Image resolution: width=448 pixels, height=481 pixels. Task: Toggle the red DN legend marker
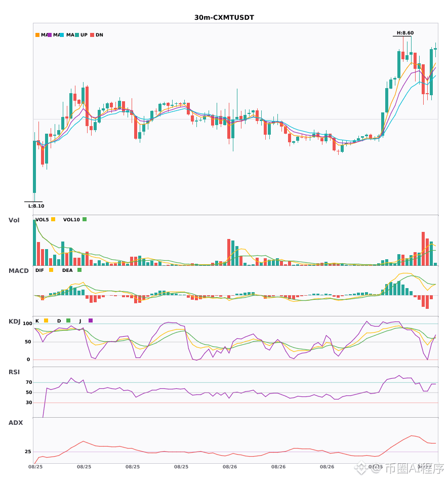(92, 35)
